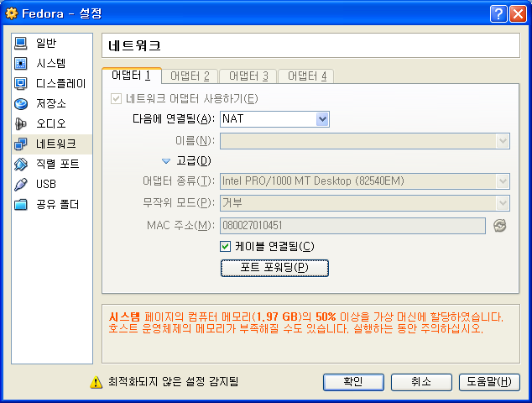This screenshot has width=532, height=403.
Task: Click the MAC 주소 input field
Action: click(352, 226)
